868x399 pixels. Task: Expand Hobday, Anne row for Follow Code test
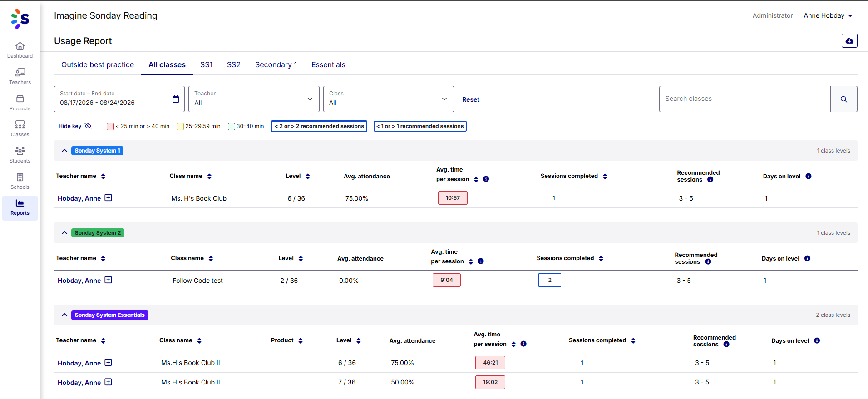(x=108, y=280)
